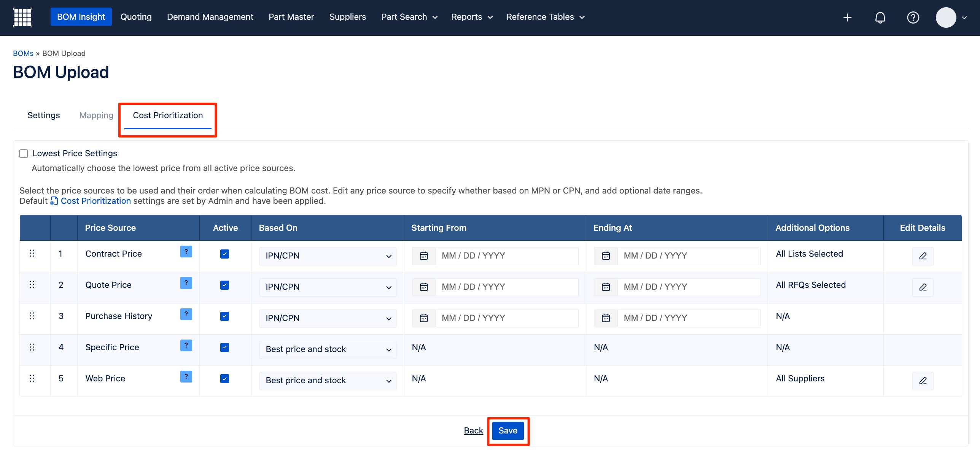Click help tooltip icon beside Quote Price

pos(186,283)
